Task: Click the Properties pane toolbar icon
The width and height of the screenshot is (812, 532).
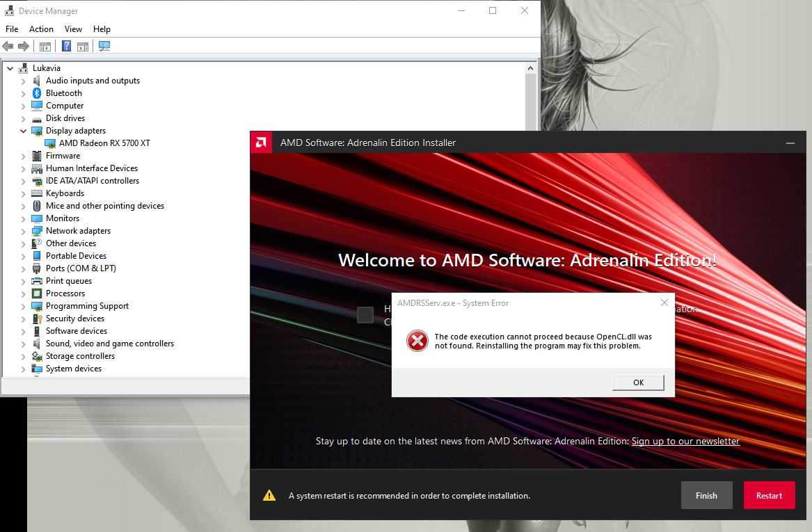Action: (x=83, y=46)
